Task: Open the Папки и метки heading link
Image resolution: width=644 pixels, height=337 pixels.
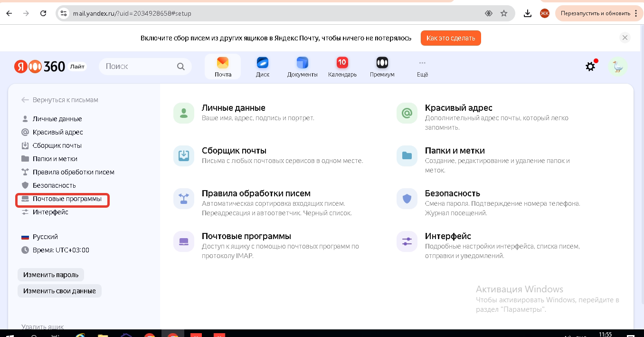Action: (455, 151)
